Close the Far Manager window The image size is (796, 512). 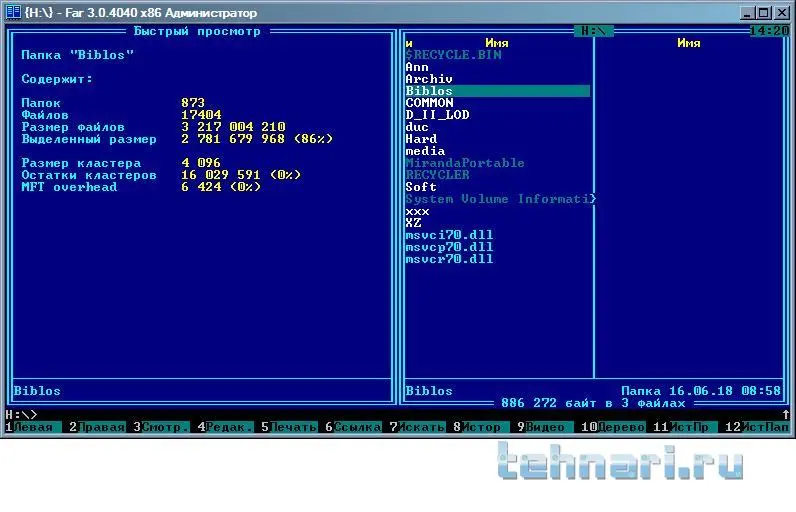[x=782, y=13]
